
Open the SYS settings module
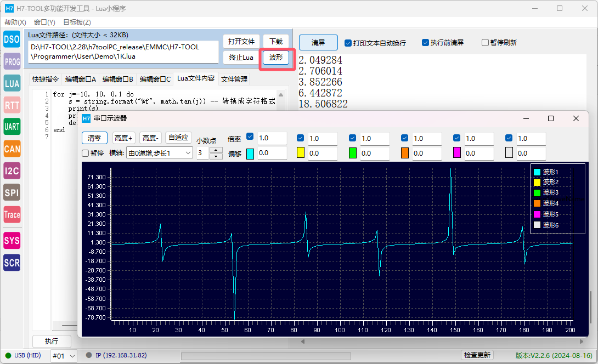point(12,241)
